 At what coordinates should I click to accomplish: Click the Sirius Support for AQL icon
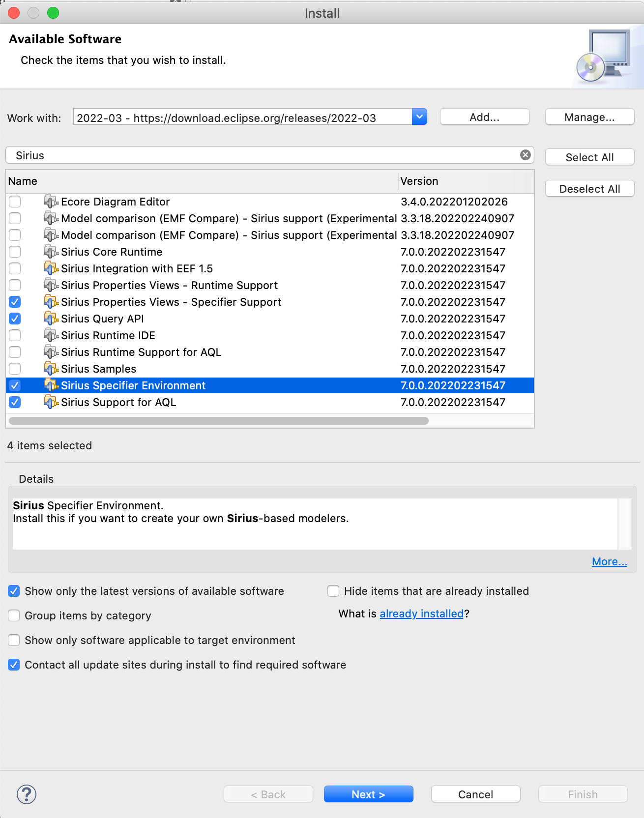coord(51,402)
